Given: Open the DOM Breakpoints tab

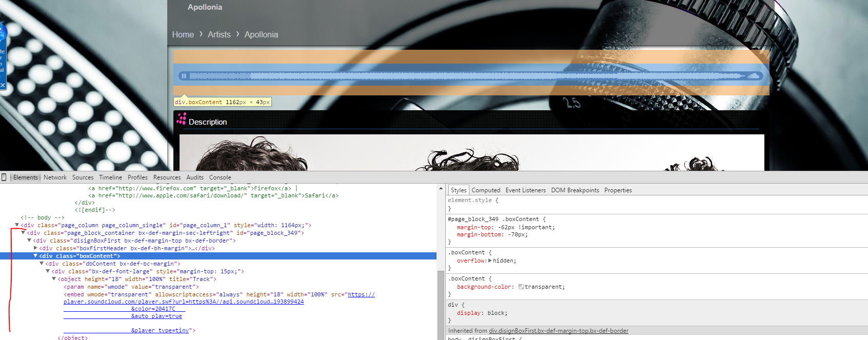Looking at the screenshot, I should 575,190.
